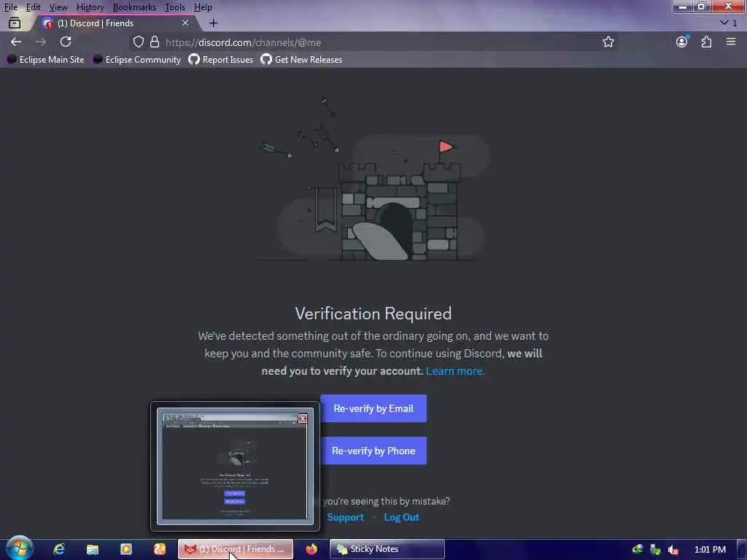This screenshot has width=747, height=560.
Task: Open the Edit menu
Action: pos(33,7)
